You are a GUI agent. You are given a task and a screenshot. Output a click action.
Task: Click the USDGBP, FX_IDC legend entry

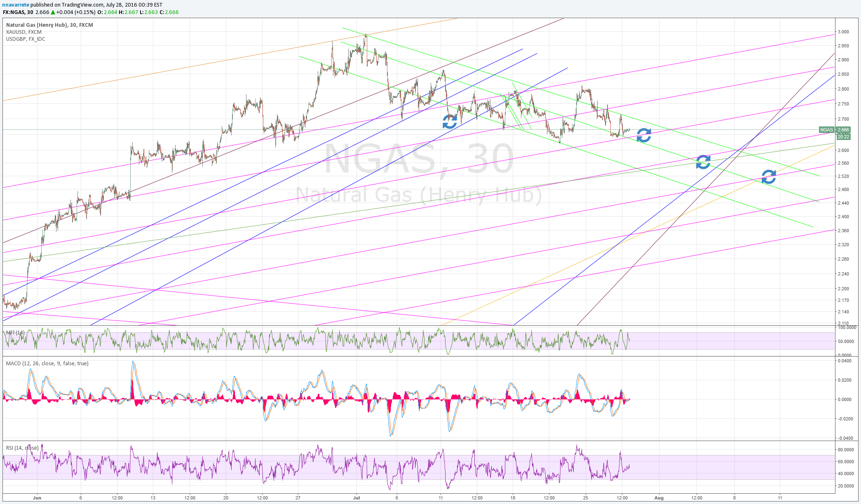[x=26, y=39]
